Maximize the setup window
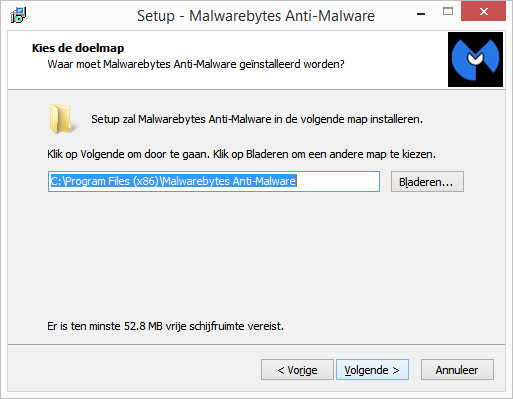 (x=448, y=12)
